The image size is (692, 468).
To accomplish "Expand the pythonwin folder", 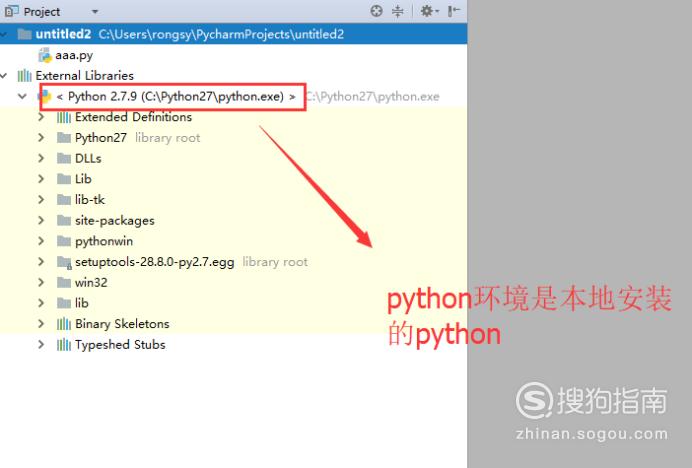I will point(41,241).
